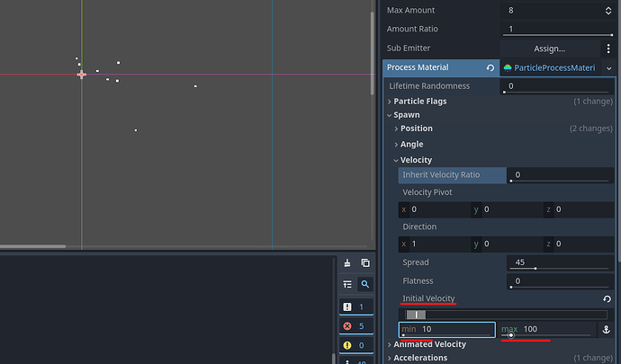621x364 pixels.
Task: Expand the Accelerations section
Action: [x=419, y=358]
